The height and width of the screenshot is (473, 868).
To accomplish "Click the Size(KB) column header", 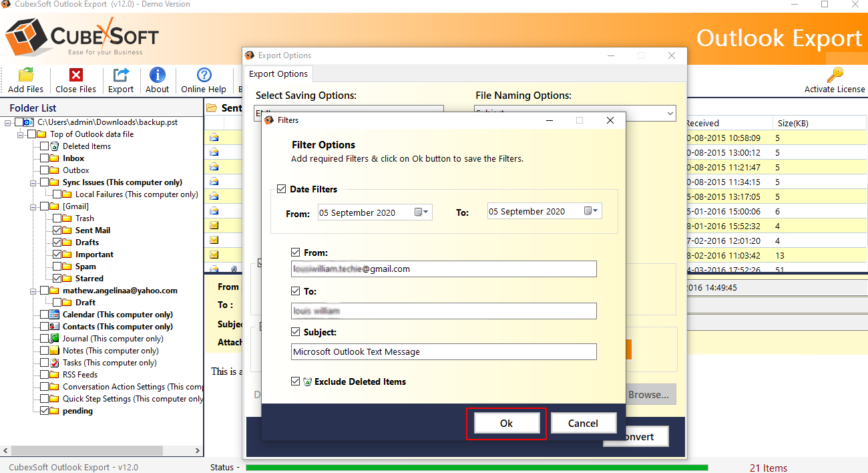I will pyautogui.click(x=821, y=123).
